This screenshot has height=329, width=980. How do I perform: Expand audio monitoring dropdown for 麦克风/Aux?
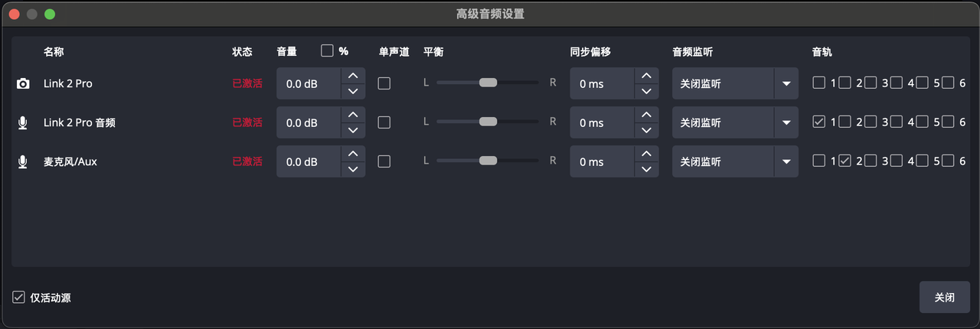tap(786, 161)
